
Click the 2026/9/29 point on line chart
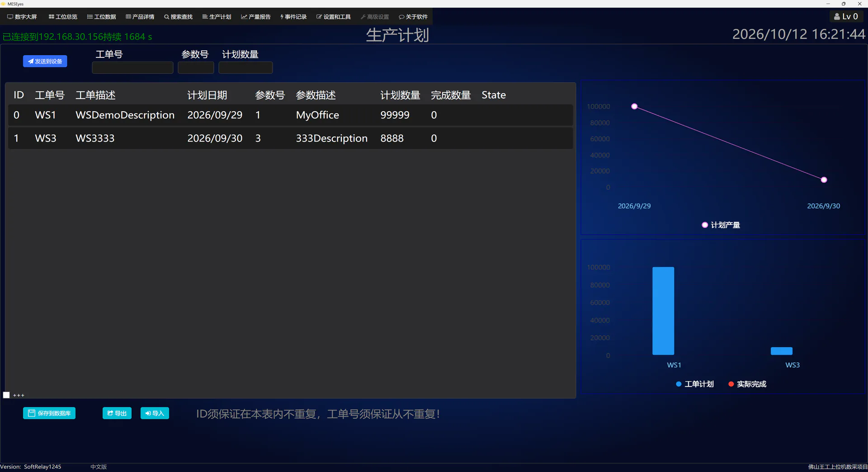point(634,106)
